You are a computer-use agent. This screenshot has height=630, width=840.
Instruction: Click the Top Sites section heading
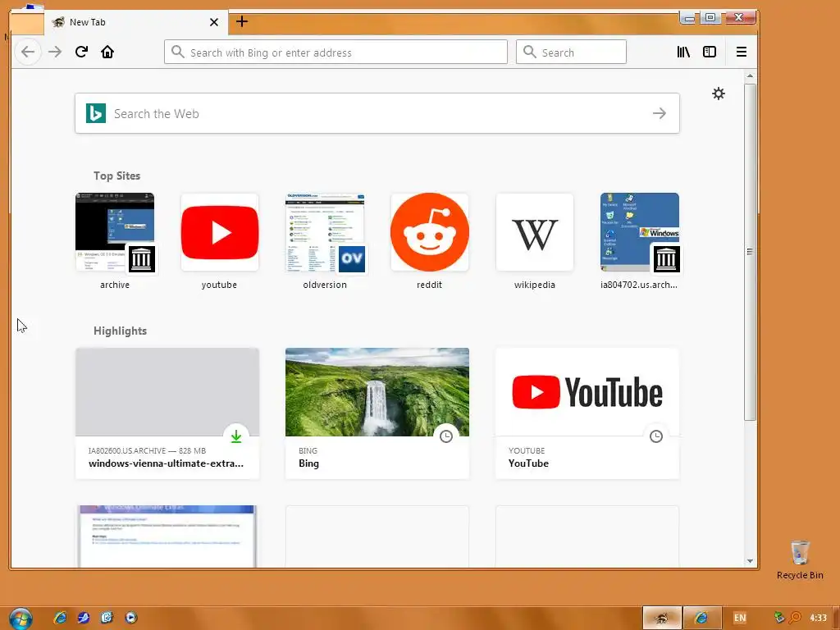click(x=116, y=176)
